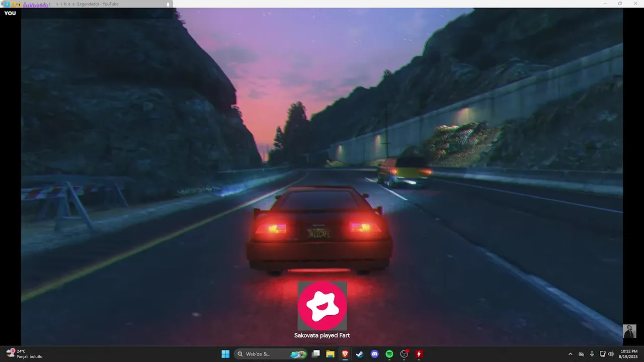
Task: Open File Explorer from the taskbar
Action: [331, 354]
